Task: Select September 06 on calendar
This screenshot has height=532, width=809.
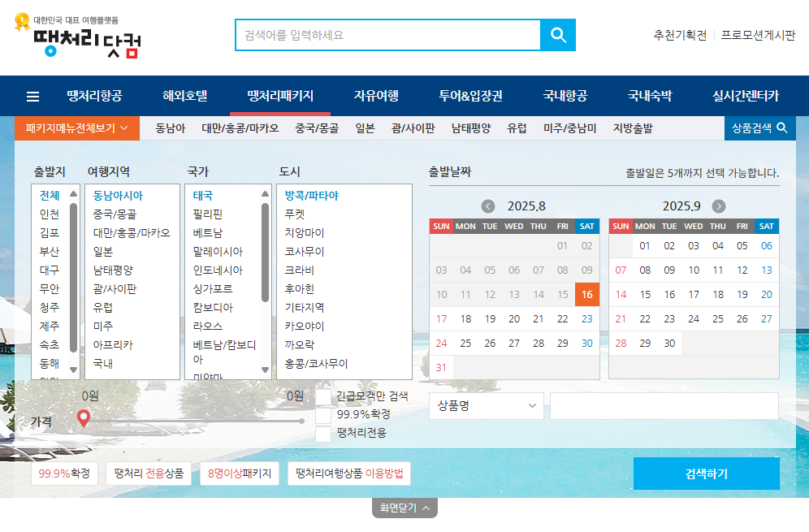Action: pos(767,245)
